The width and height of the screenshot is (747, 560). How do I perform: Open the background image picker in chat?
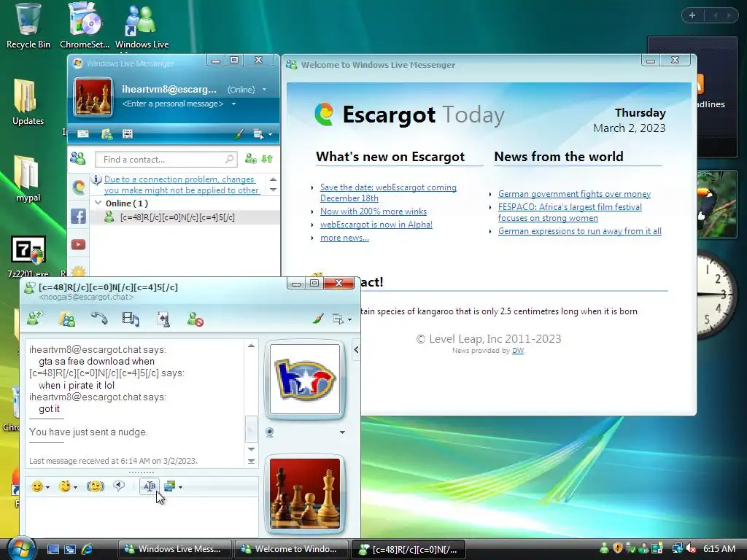(x=173, y=486)
